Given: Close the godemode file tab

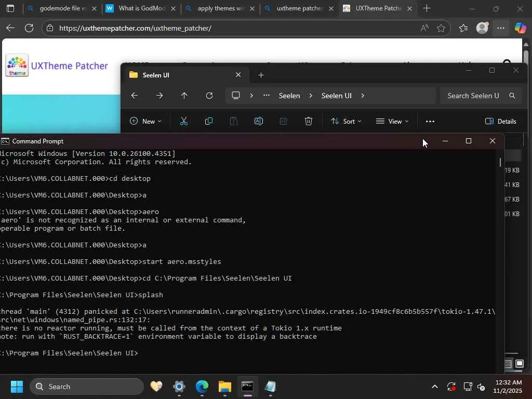Looking at the screenshot, I should (x=95, y=8).
